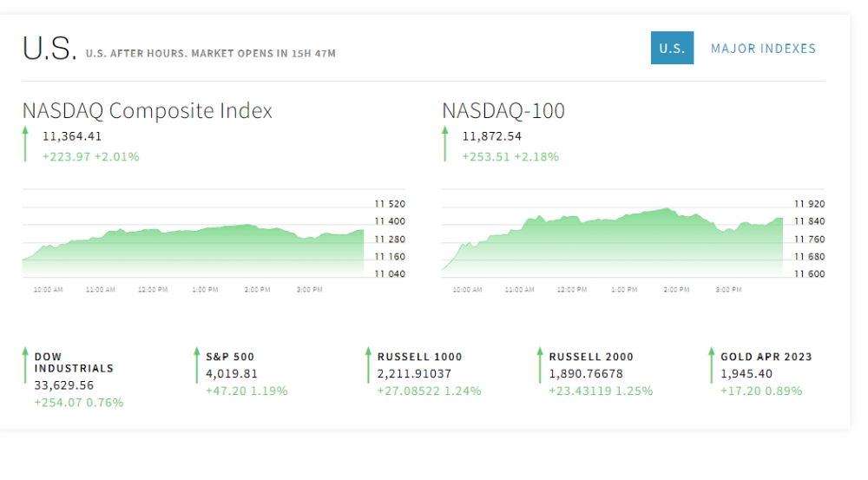Select the change +23.43119 1.25%
This screenshot has width=868, height=480.
coord(601,391)
